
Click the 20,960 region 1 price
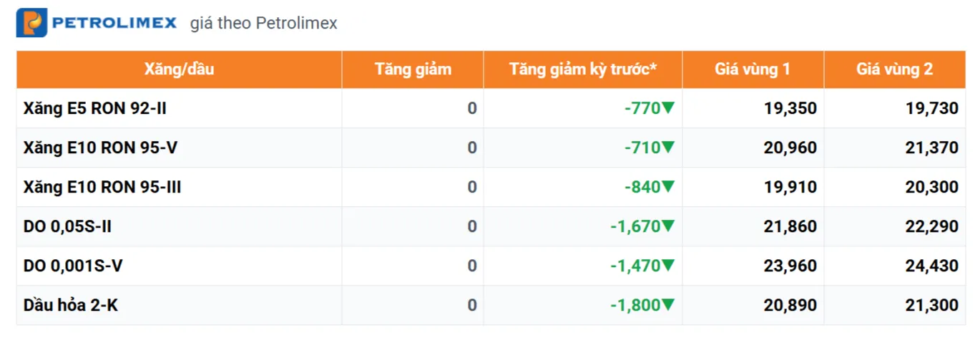pos(790,148)
